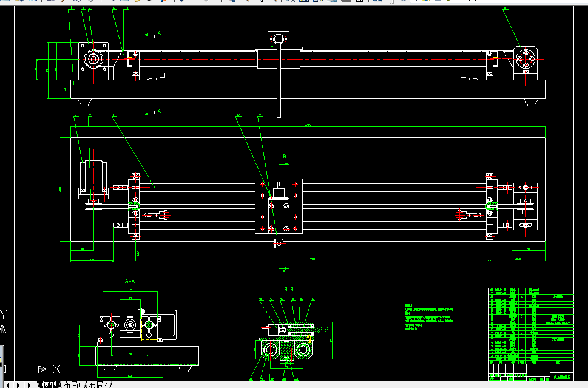Click the previous layout tab arrow
This screenshot has height=388, width=588.
(x=7, y=385)
